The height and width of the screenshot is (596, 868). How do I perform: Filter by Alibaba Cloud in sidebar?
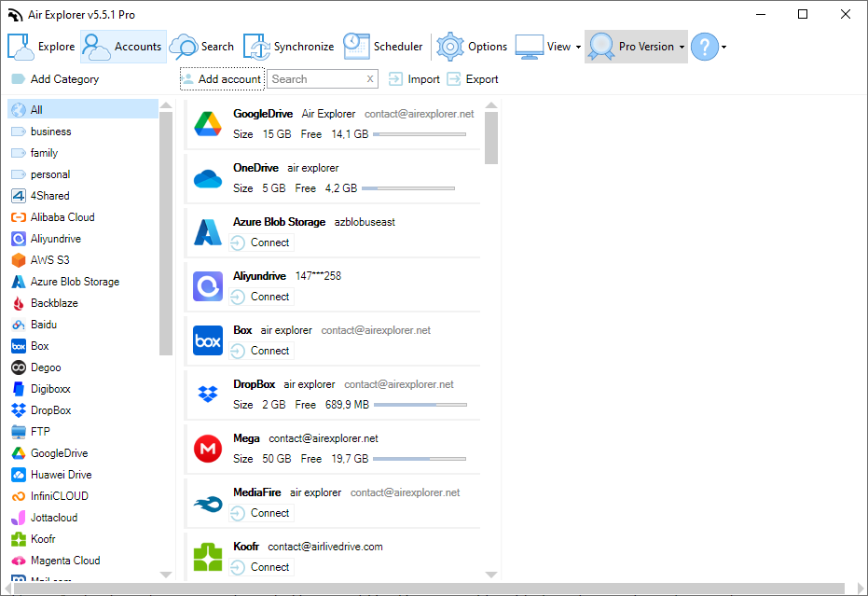point(83,217)
